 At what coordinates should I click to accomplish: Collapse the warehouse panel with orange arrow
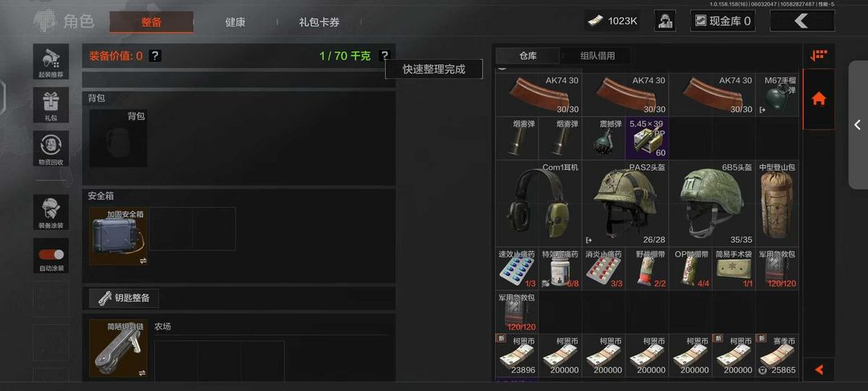(819, 369)
